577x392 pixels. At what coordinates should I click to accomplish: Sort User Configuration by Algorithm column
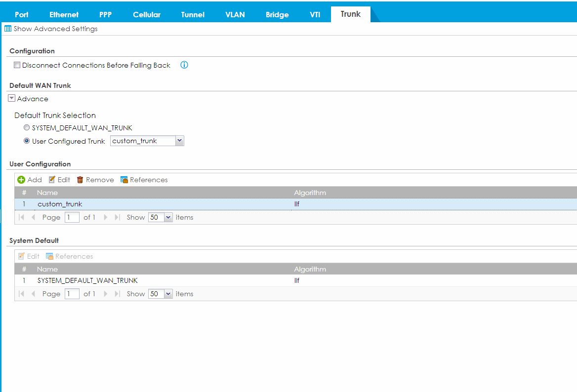click(310, 193)
